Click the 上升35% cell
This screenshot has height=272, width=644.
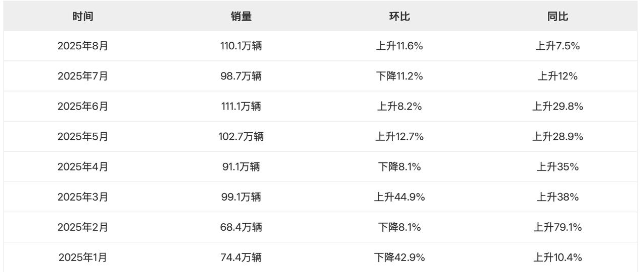pos(557,167)
